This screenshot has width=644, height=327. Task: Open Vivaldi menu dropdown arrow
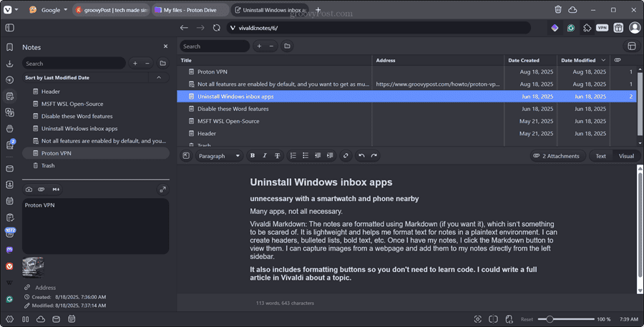click(x=16, y=10)
